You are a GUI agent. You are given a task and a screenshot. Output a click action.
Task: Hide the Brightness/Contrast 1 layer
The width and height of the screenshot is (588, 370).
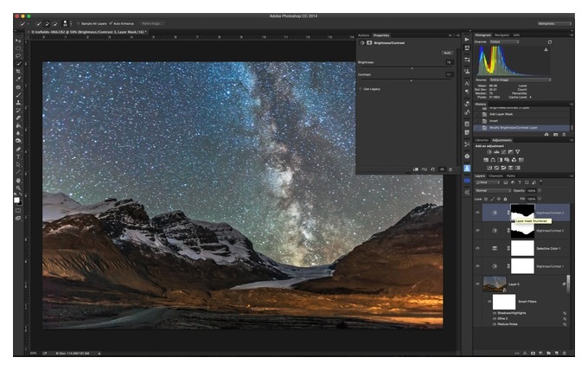(477, 266)
